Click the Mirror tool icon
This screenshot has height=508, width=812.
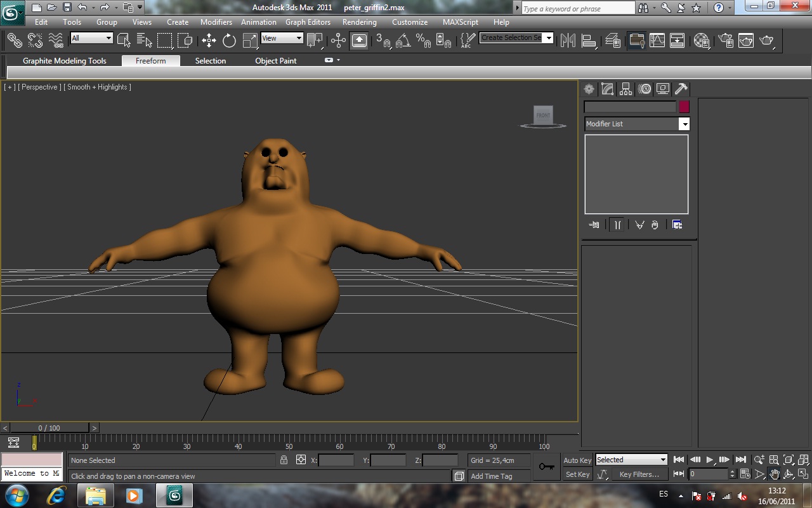[568, 40]
